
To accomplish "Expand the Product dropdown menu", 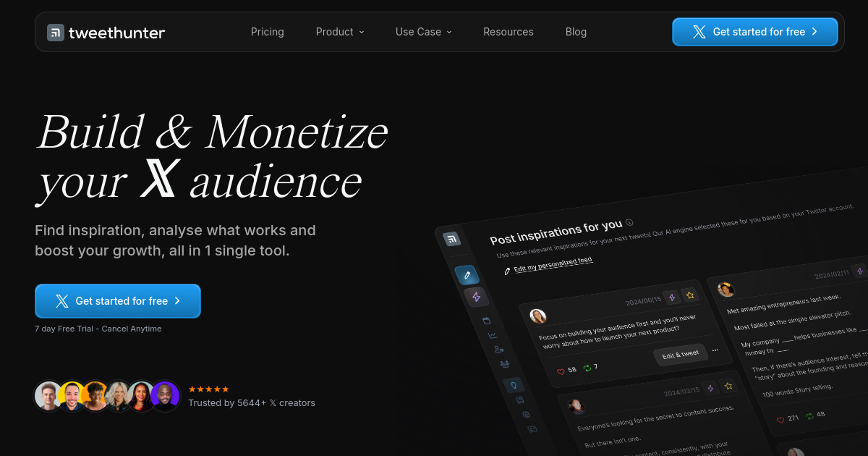I will pos(340,32).
